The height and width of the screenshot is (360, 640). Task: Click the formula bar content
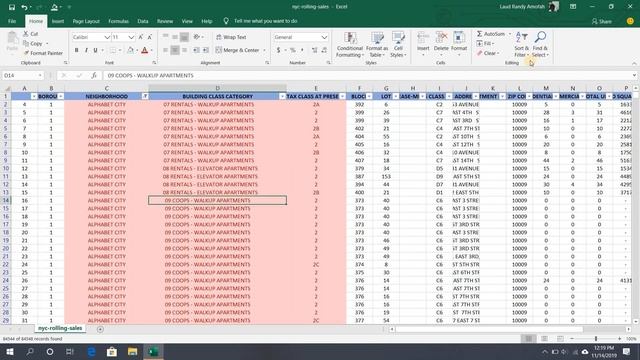pos(367,75)
